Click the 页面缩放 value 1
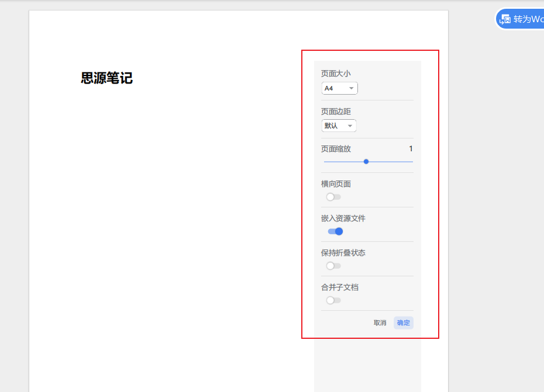 [x=411, y=149]
